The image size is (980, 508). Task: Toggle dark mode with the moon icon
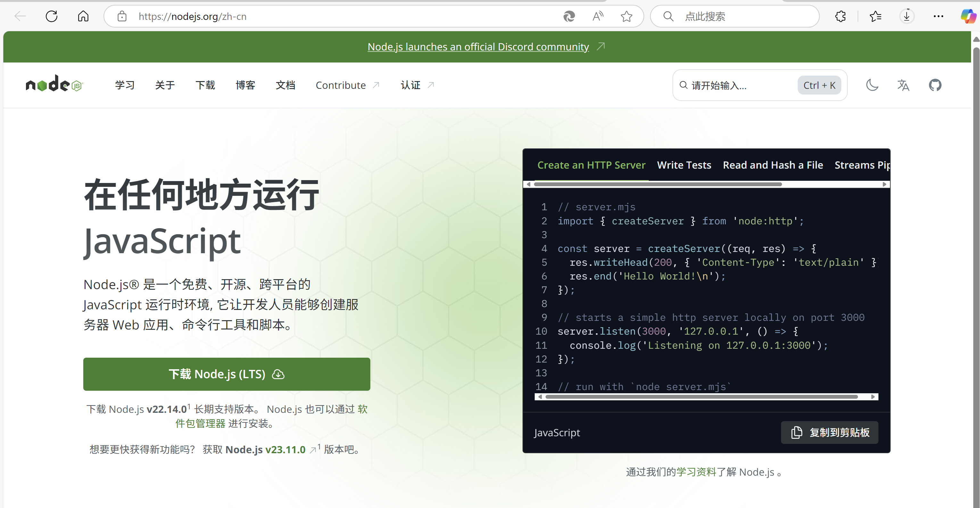point(872,85)
